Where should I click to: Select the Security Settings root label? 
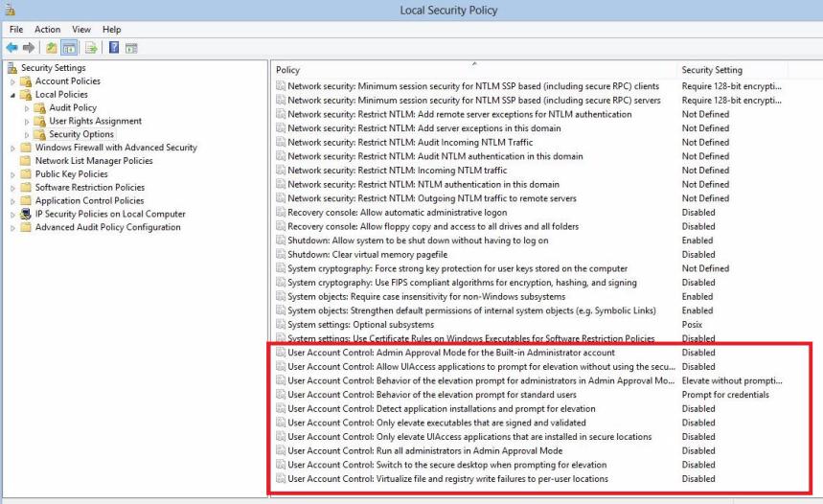coord(53,68)
